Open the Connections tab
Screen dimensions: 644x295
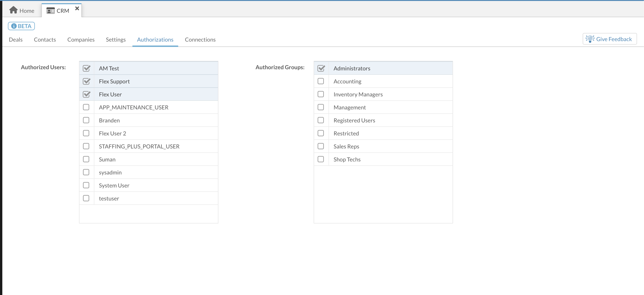pyautogui.click(x=200, y=39)
